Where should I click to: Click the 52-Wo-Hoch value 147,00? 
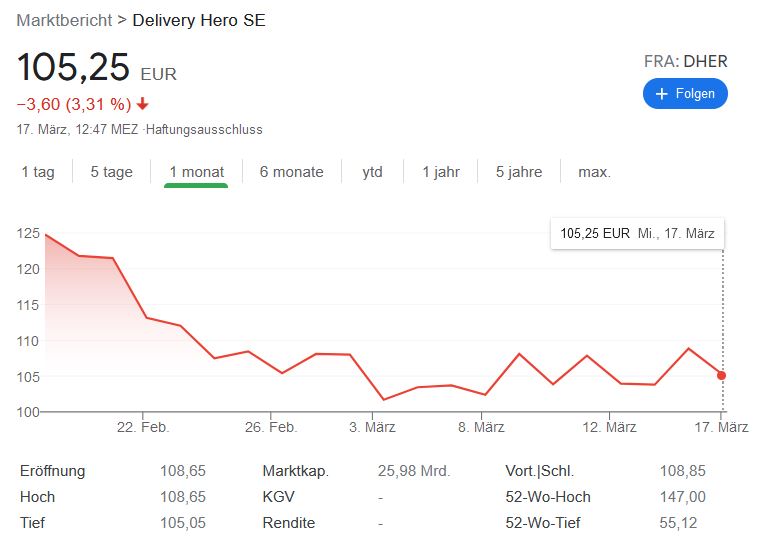pyautogui.click(x=683, y=497)
